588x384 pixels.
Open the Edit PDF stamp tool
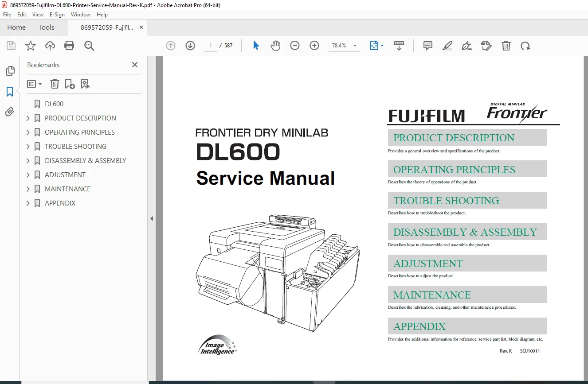click(x=486, y=46)
